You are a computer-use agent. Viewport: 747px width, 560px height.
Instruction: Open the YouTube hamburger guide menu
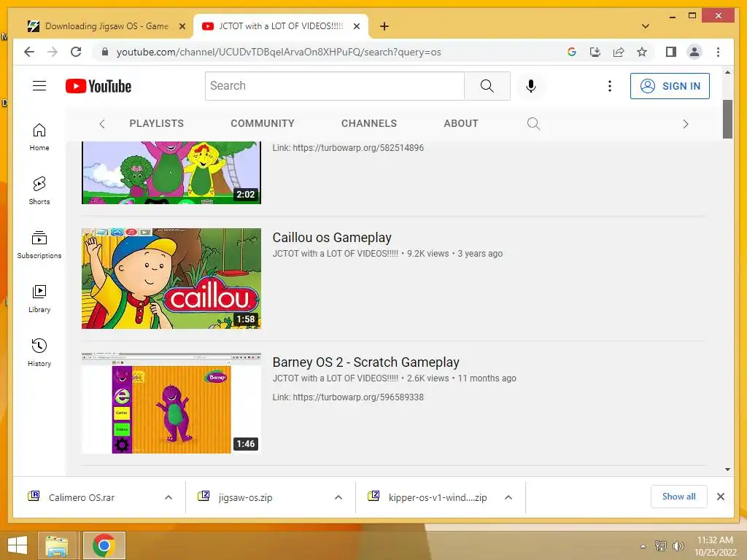(39, 86)
